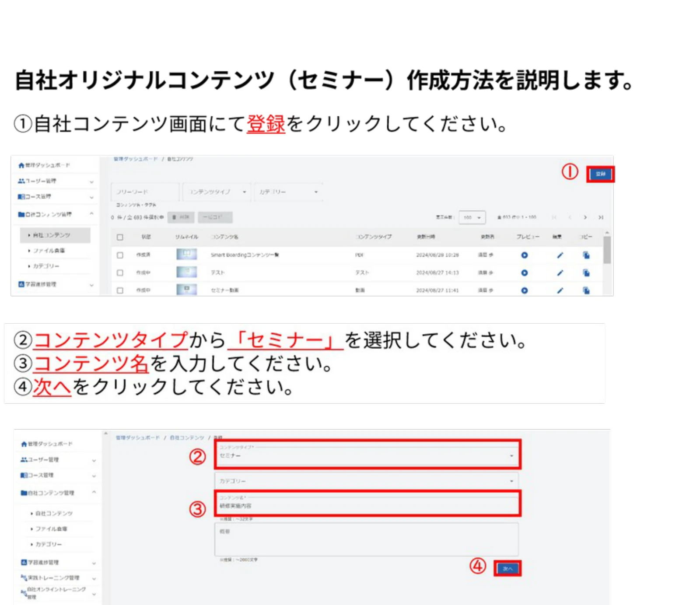Image resolution: width=700 pixels, height=605 pixels.
Task: Check the box for the Smart Boarding row
Action: 120,255
